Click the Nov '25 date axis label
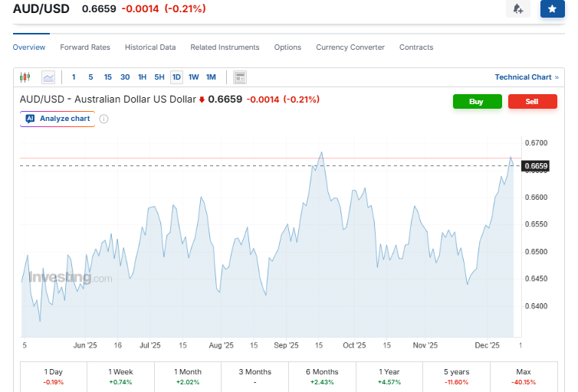The height and width of the screenshot is (392, 578). [425, 345]
